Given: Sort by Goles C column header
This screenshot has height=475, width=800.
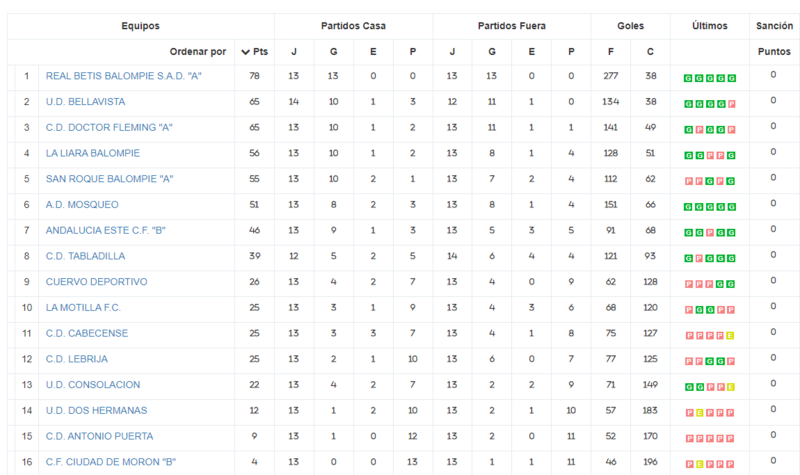Looking at the screenshot, I should [x=650, y=52].
